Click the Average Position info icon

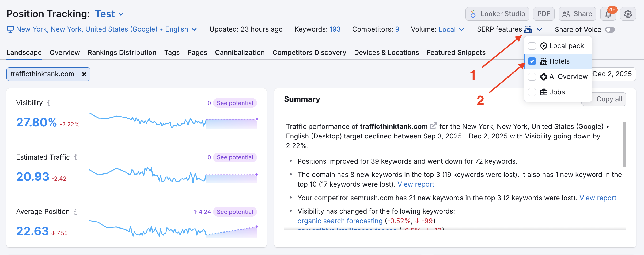coord(75,212)
